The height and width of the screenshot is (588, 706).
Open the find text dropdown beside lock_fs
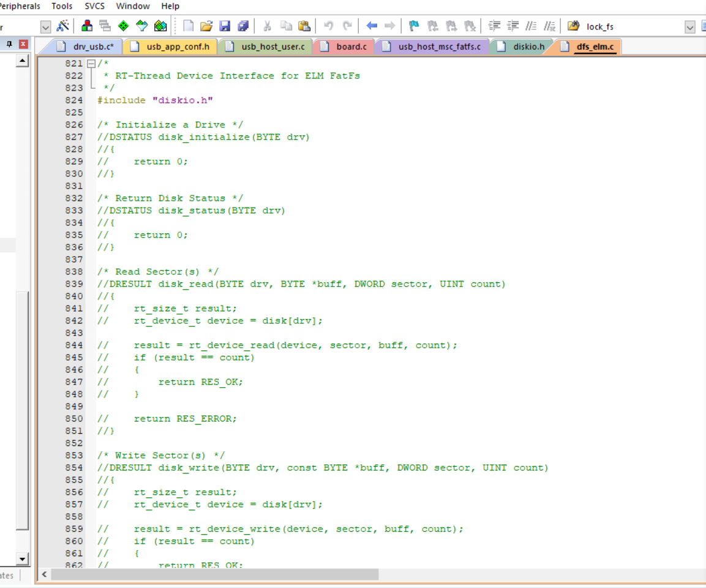[x=690, y=27]
